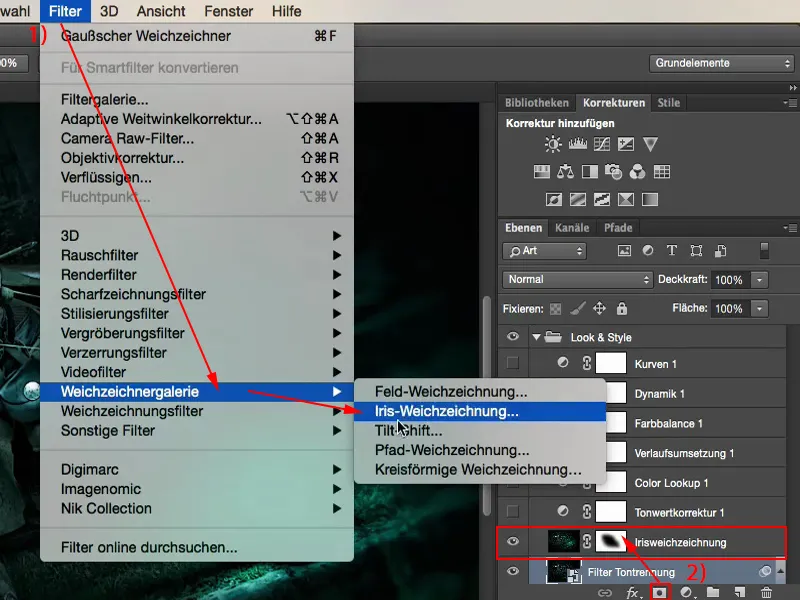Open the fx layer style menu

pos(633,592)
